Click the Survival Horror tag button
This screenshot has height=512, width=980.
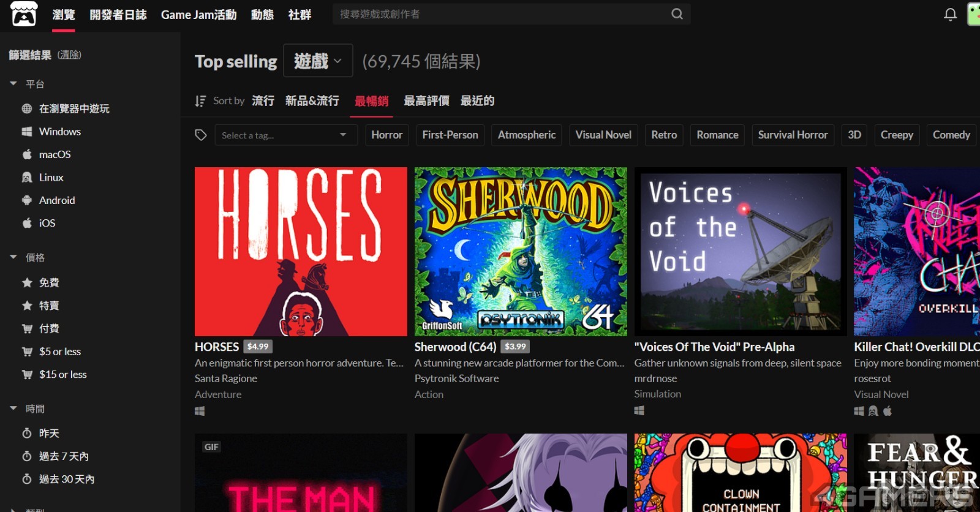click(793, 135)
